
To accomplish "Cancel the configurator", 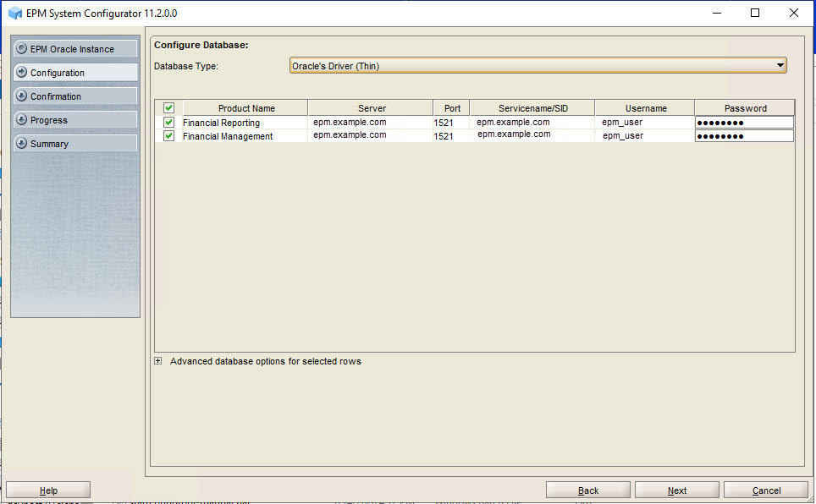I will point(766,490).
